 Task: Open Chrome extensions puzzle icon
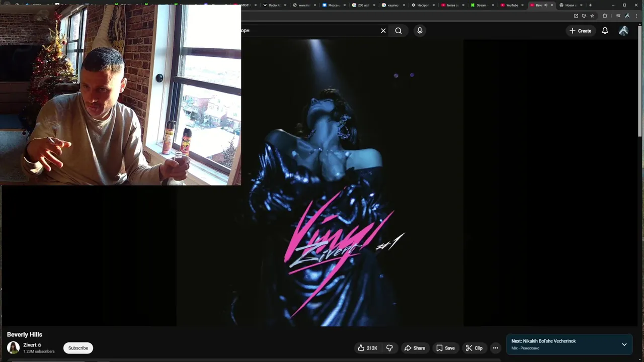click(x=605, y=16)
